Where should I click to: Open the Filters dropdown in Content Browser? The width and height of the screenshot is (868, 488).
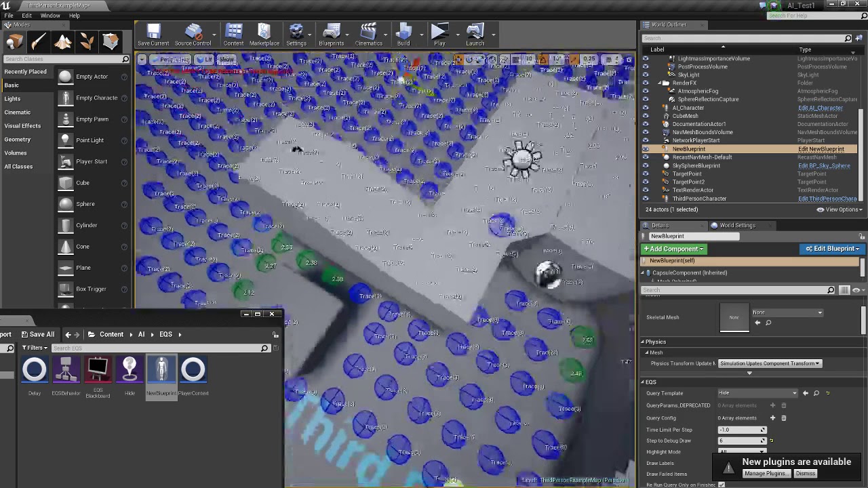35,348
